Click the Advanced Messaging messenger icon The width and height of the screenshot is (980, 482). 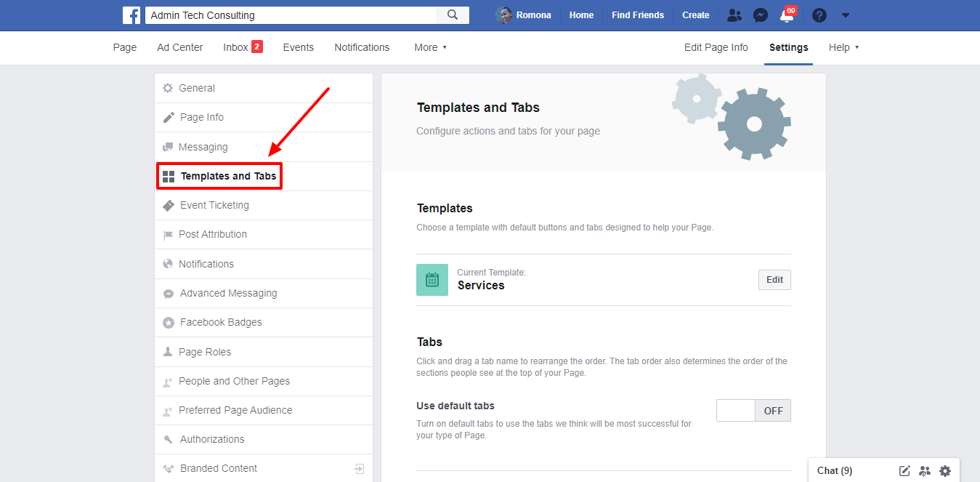[x=169, y=294]
